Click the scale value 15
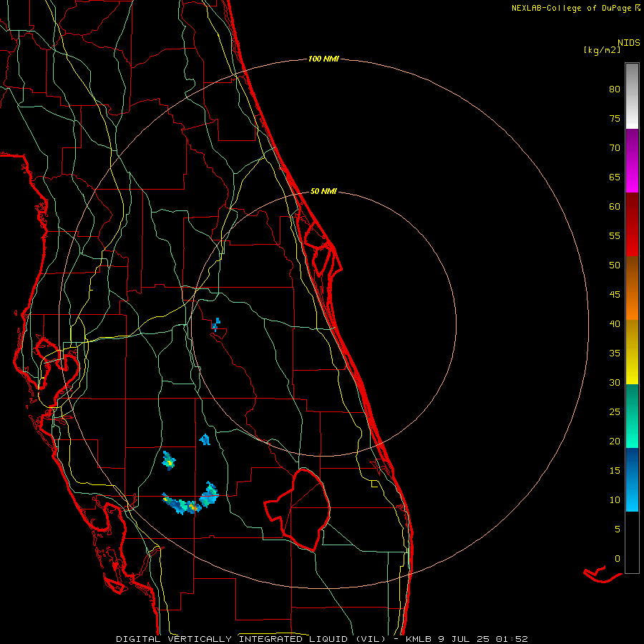The height and width of the screenshot is (644, 644). [615, 471]
